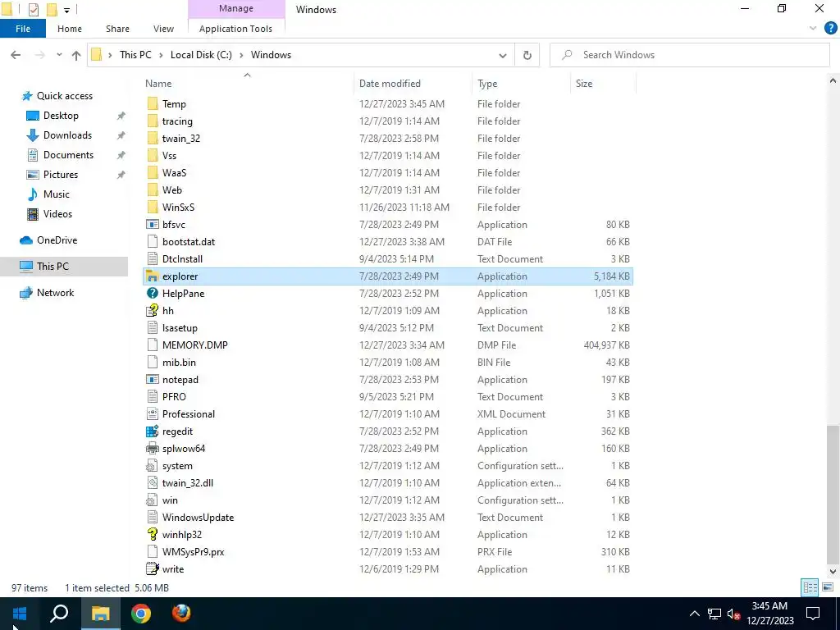840x630 pixels.
Task: Open the recent locations dropdown arrow
Action: (59, 55)
